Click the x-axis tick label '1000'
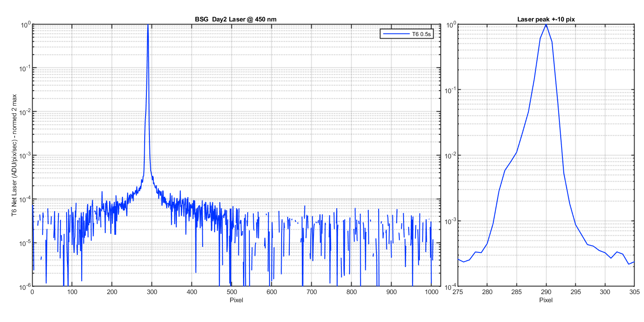The width and height of the screenshot is (644, 322). click(431, 292)
